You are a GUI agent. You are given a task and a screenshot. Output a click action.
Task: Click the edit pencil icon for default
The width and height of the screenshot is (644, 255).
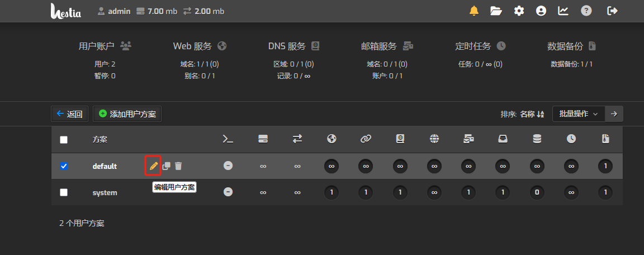(153, 166)
